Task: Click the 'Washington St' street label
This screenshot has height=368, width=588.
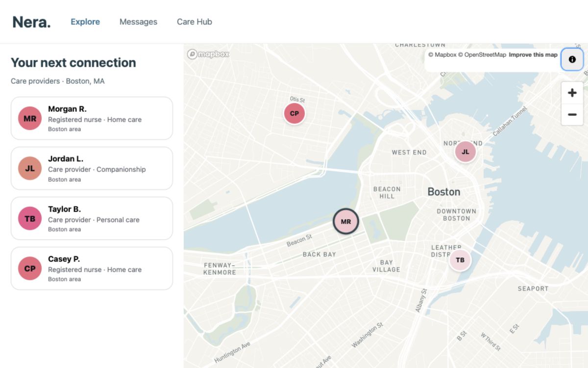Action: pos(367,336)
